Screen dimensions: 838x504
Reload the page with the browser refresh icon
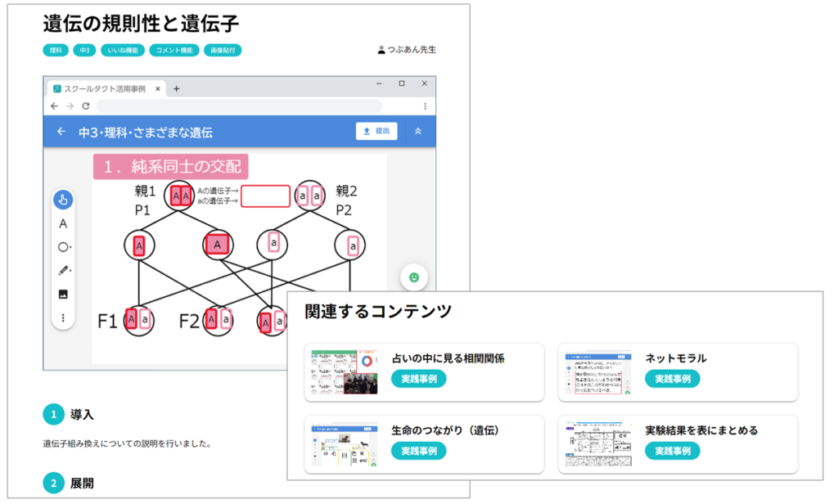(x=85, y=106)
